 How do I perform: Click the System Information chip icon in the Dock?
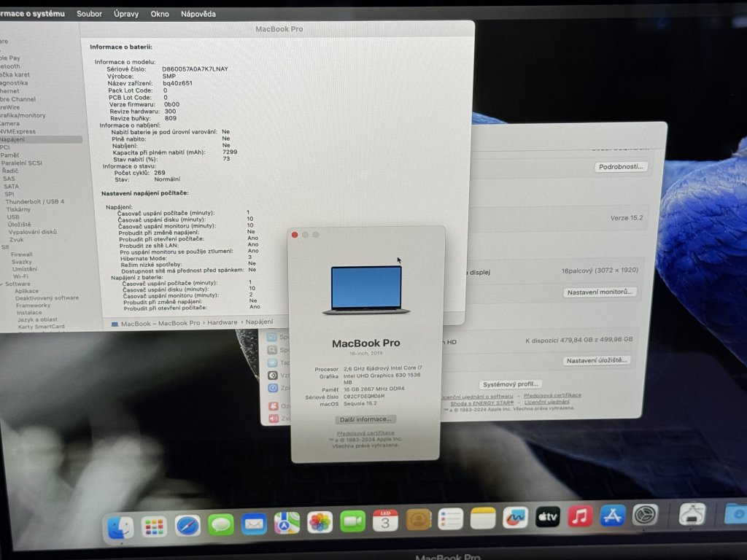tap(692, 514)
